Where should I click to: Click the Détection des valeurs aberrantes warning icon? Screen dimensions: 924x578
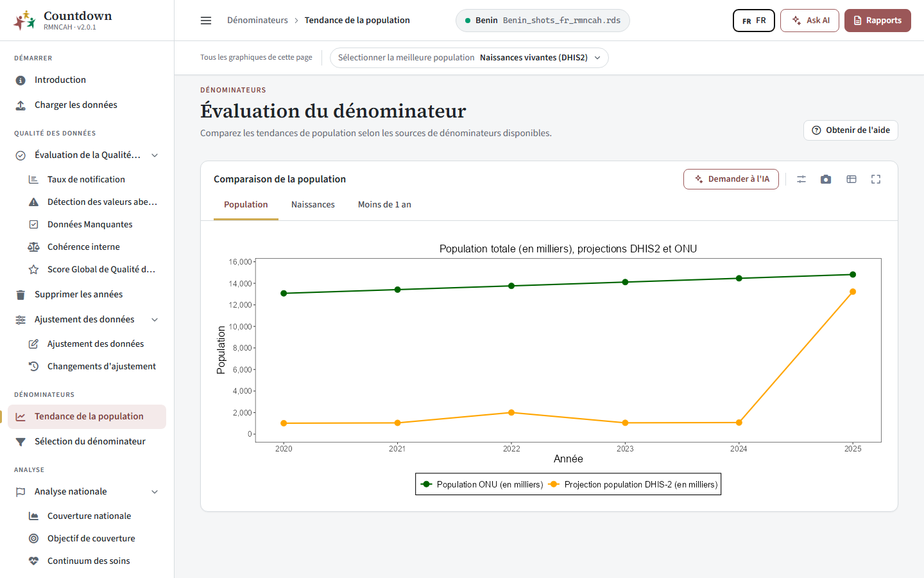[x=33, y=202]
